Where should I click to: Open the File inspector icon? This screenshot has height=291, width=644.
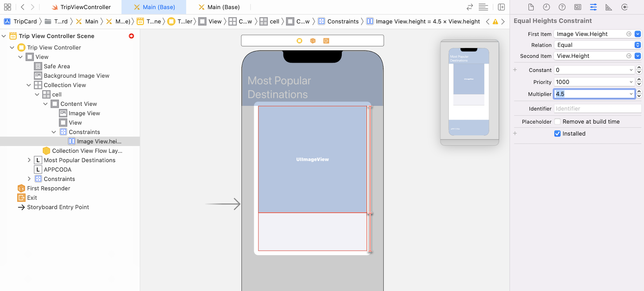[531, 7]
